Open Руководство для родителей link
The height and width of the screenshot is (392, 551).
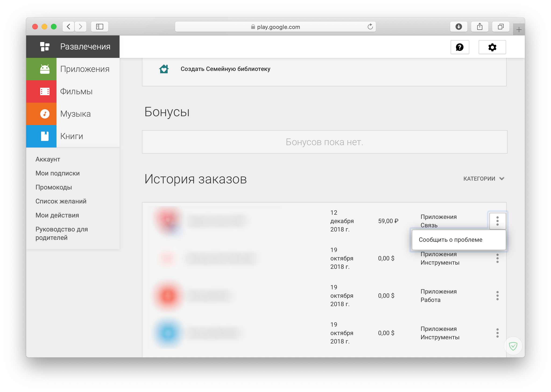click(x=62, y=233)
